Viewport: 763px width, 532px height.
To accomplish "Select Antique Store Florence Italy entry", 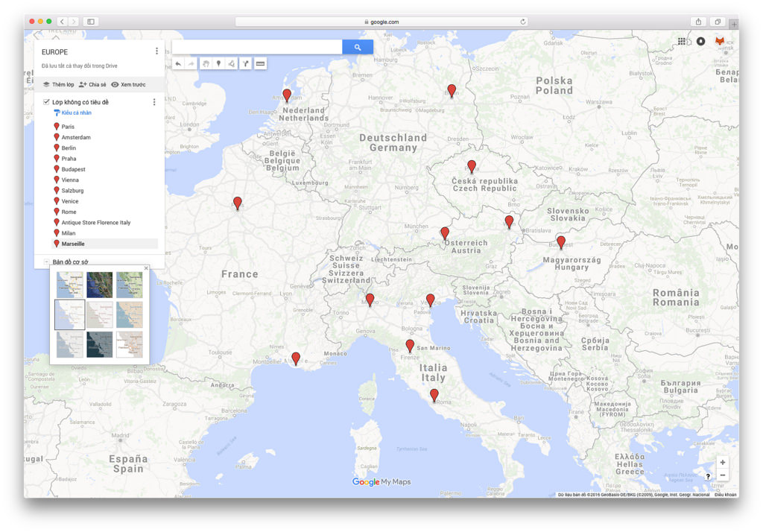I will (96, 223).
